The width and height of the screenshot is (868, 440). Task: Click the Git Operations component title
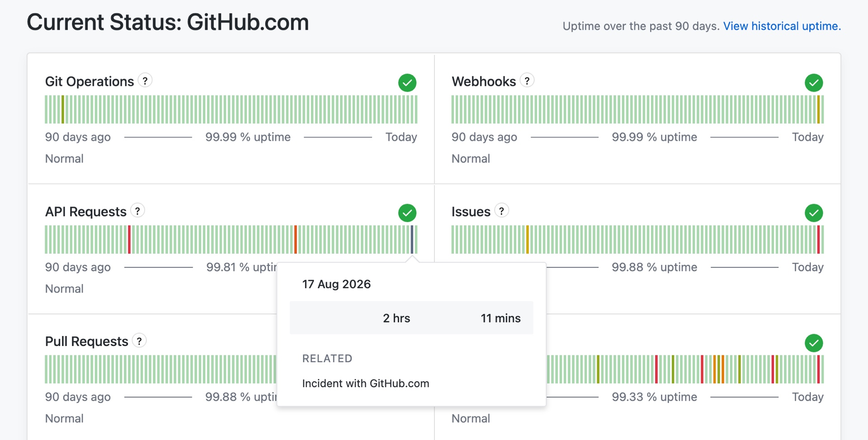[90, 81]
